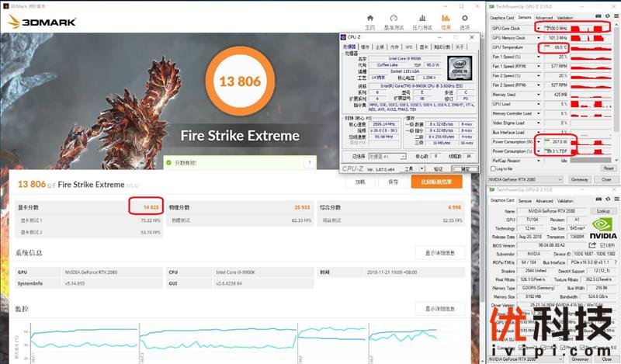Click the Intel Core i9 badge in CPU-Z
Image resolution: width=621 pixels, height=364 pixels.
click(x=460, y=68)
